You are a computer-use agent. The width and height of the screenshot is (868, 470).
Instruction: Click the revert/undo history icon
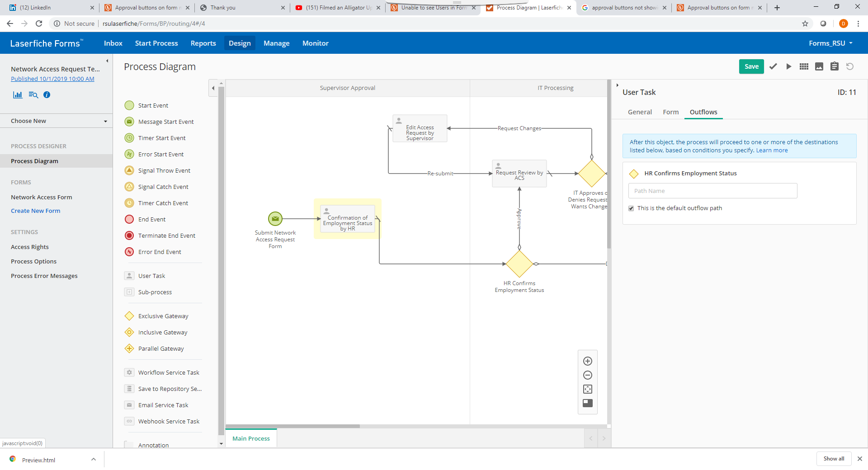850,66
